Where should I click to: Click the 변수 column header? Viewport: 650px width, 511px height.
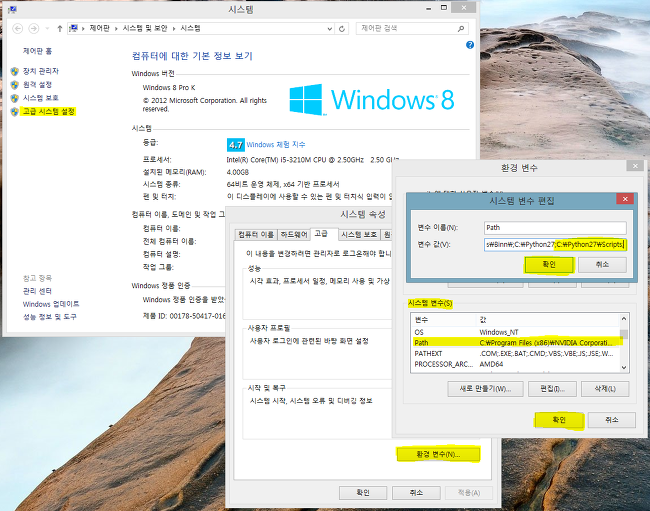point(444,320)
